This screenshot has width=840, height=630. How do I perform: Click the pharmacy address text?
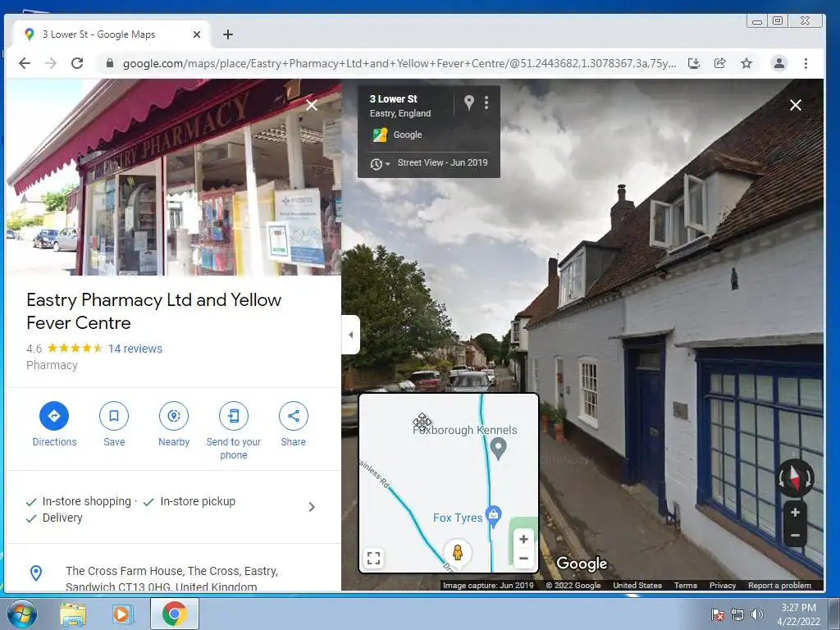pyautogui.click(x=171, y=578)
